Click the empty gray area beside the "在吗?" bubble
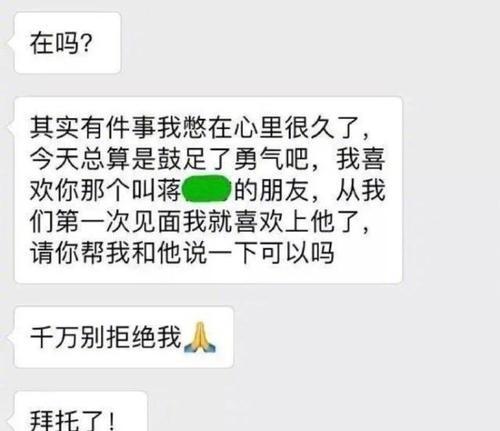 300,43
